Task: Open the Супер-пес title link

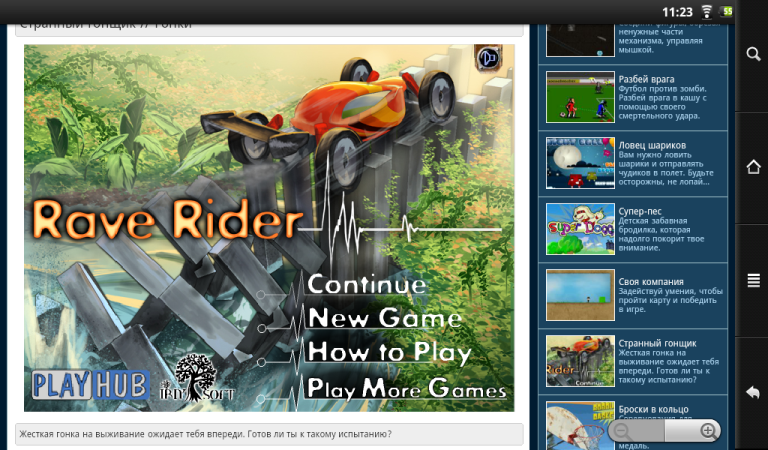Action: [x=640, y=211]
